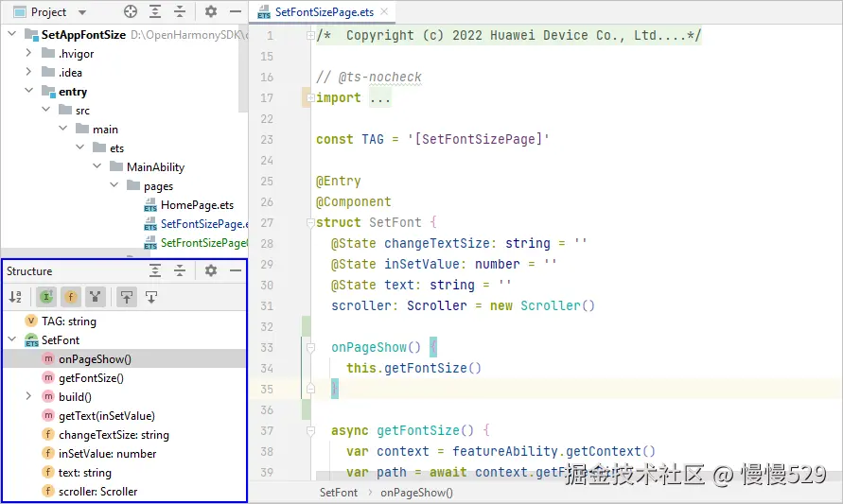Close the SetFontSizePage.ets tab
843x504 pixels.
pyautogui.click(x=384, y=11)
